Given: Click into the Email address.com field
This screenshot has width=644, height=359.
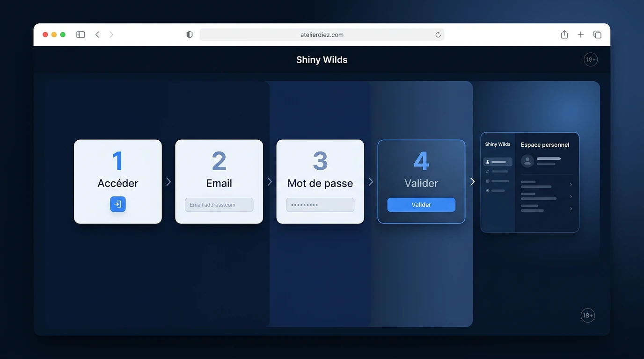Looking at the screenshot, I should click(x=219, y=205).
